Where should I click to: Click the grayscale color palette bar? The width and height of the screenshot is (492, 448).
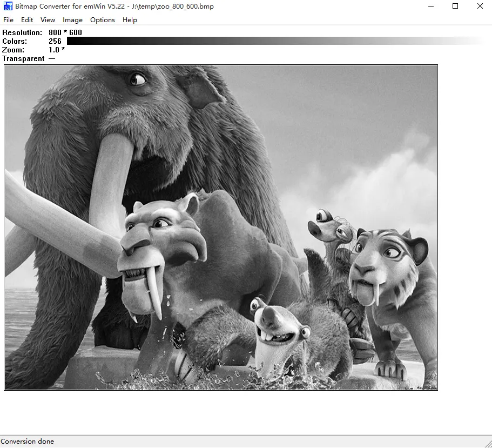pyautogui.click(x=275, y=41)
